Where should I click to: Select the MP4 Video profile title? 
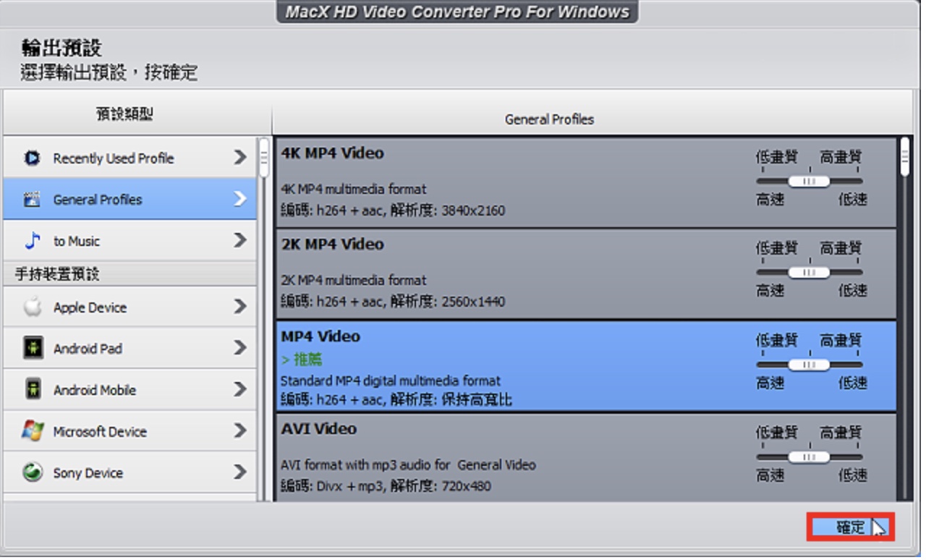[x=320, y=336]
